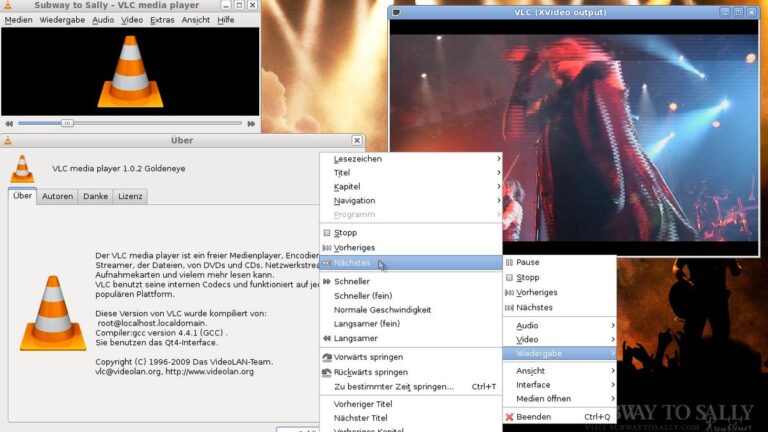Image resolution: width=768 pixels, height=432 pixels.
Task: Click the fast-forward icon beside the seek bar
Action: tap(251, 124)
